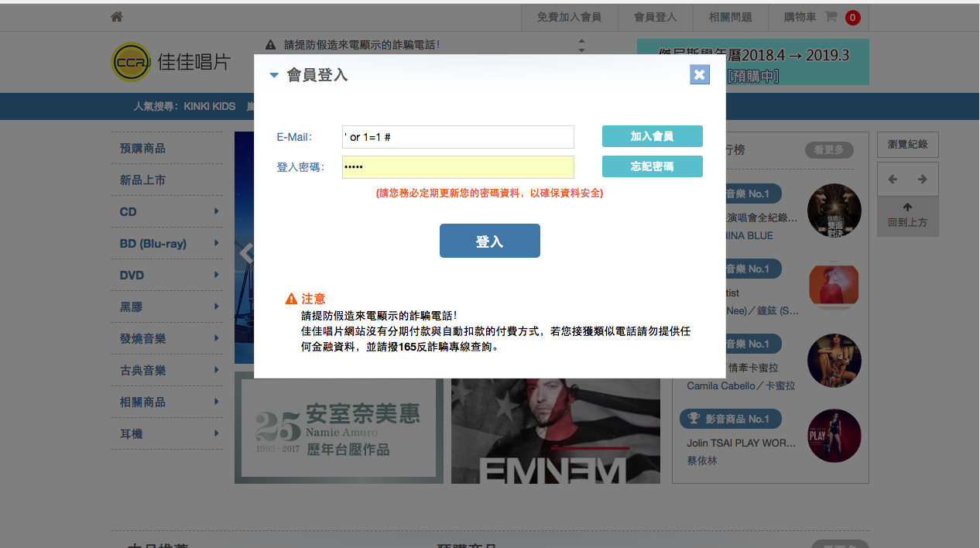Screen dimensions: 980x548
Task: Click 影音商品 No.1 badge
Action: click(731, 419)
